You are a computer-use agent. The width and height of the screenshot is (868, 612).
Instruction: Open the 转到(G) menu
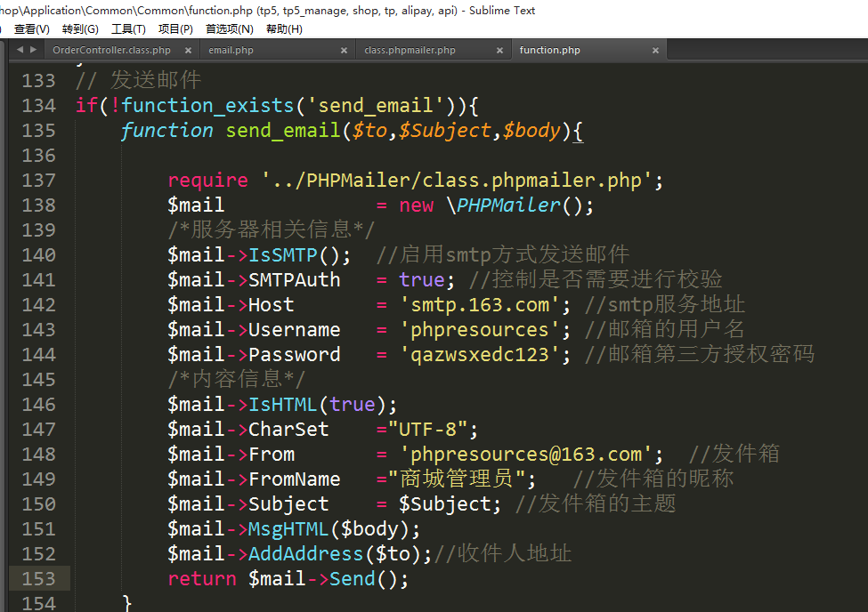[x=80, y=29]
